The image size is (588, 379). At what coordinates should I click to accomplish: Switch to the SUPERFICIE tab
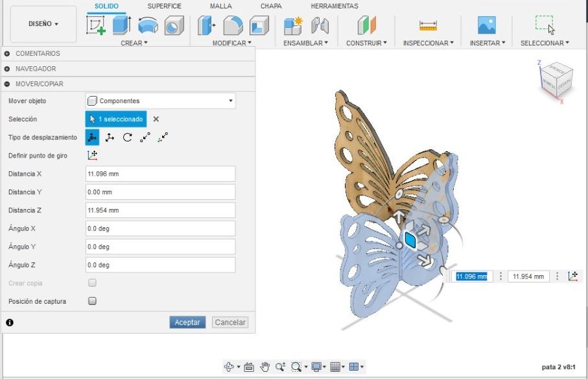pos(164,6)
